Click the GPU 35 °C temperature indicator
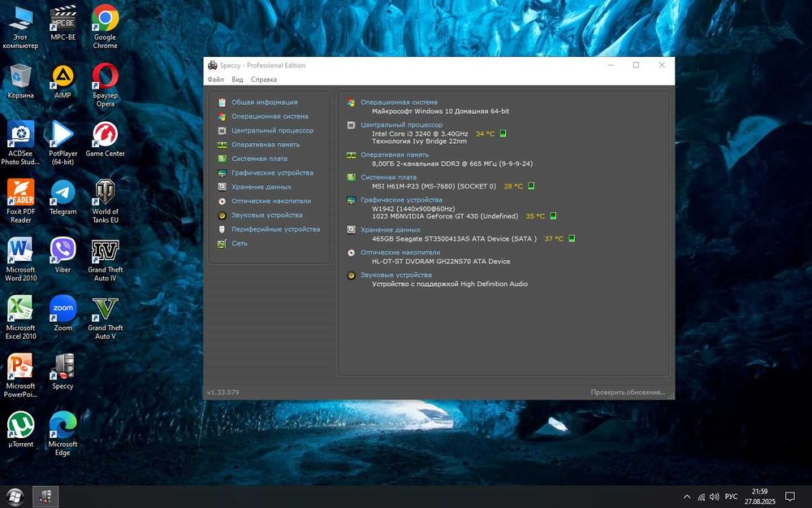Viewport: 812px width, 508px height. click(x=535, y=216)
